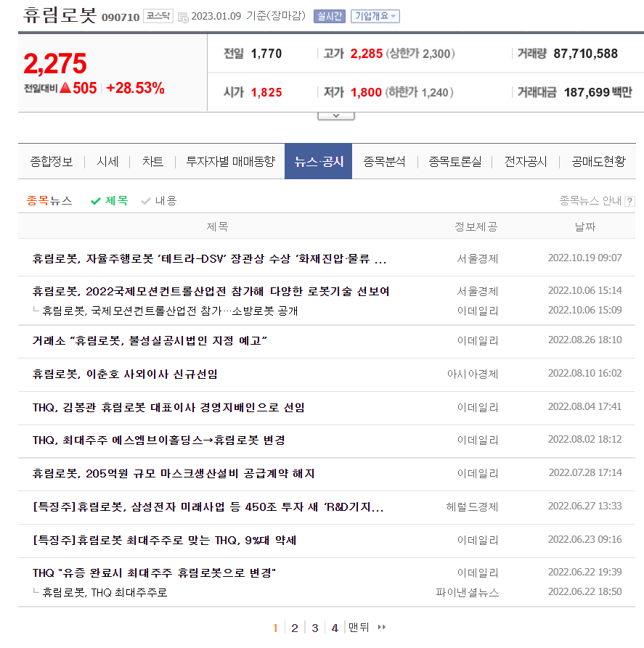Select current page 1 of news
Screen dimensions: 644x648
coord(275,628)
